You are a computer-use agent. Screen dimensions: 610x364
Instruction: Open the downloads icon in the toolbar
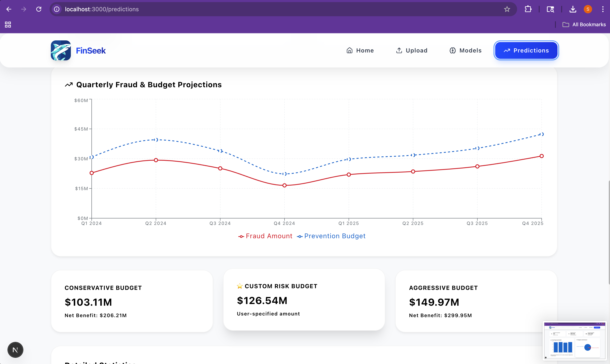[573, 9]
